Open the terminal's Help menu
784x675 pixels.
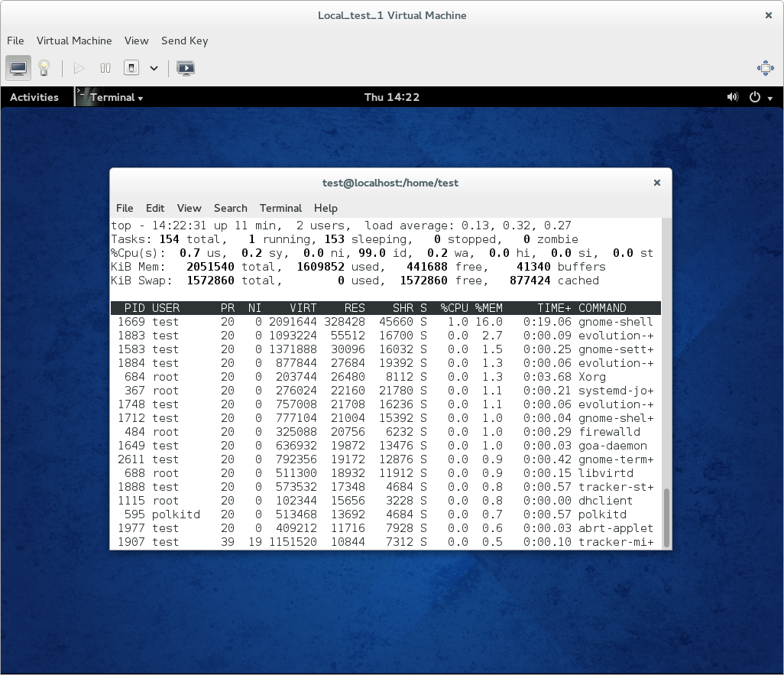[326, 208]
